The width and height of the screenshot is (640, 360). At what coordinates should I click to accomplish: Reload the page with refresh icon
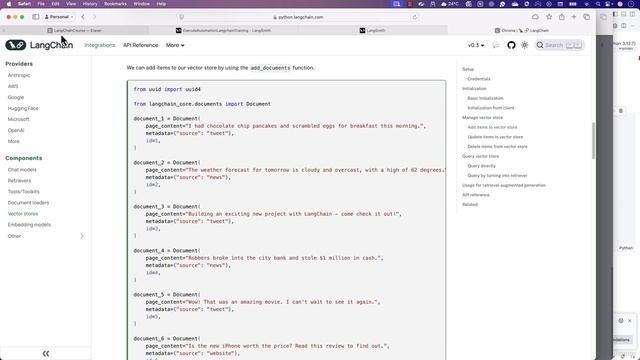coord(415,17)
